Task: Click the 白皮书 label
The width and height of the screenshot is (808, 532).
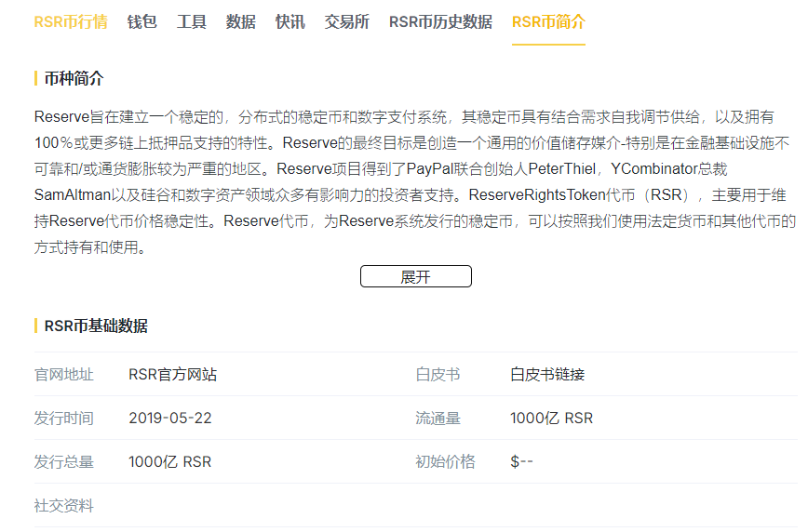Action: [x=438, y=375]
